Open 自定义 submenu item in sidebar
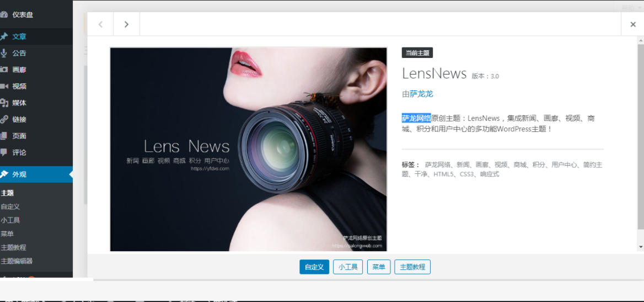644x302 pixels. [x=10, y=206]
